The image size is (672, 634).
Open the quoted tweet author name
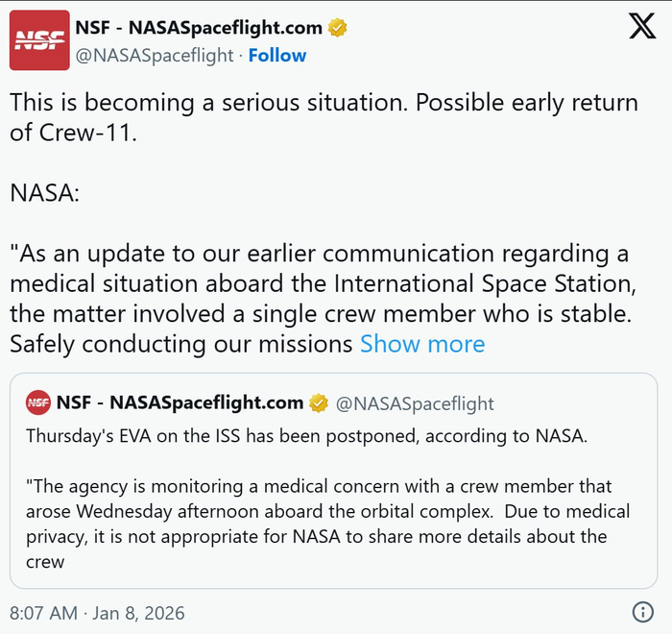coord(180,402)
